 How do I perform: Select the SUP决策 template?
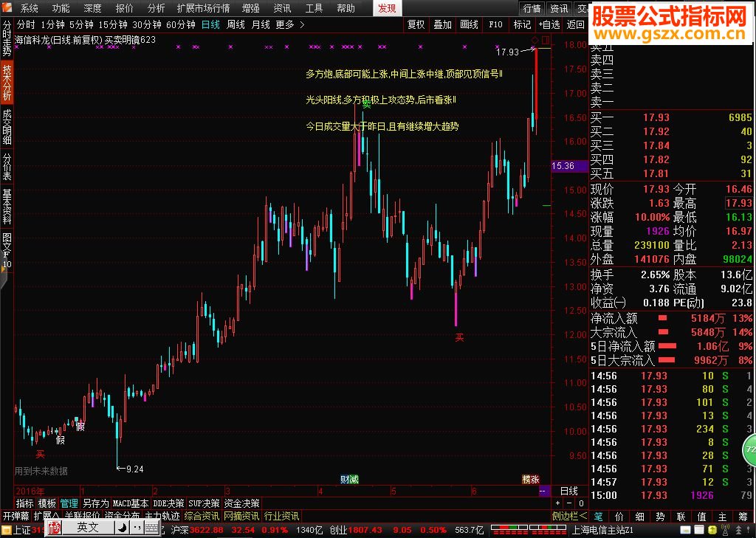point(204,503)
